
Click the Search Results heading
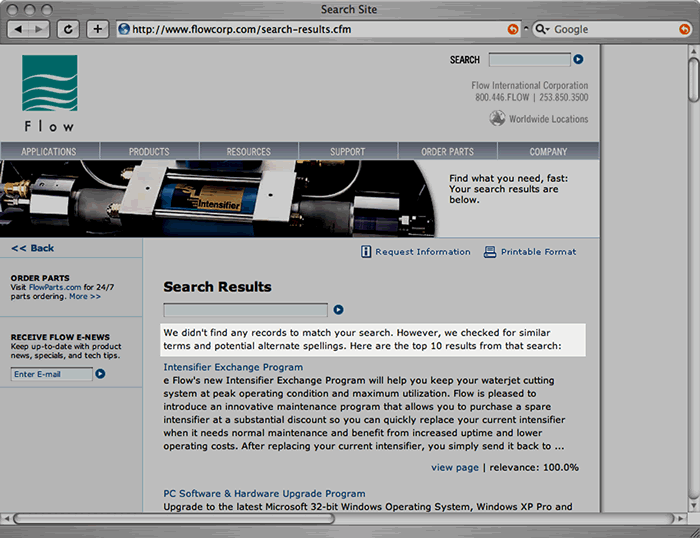pyautogui.click(x=217, y=287)
